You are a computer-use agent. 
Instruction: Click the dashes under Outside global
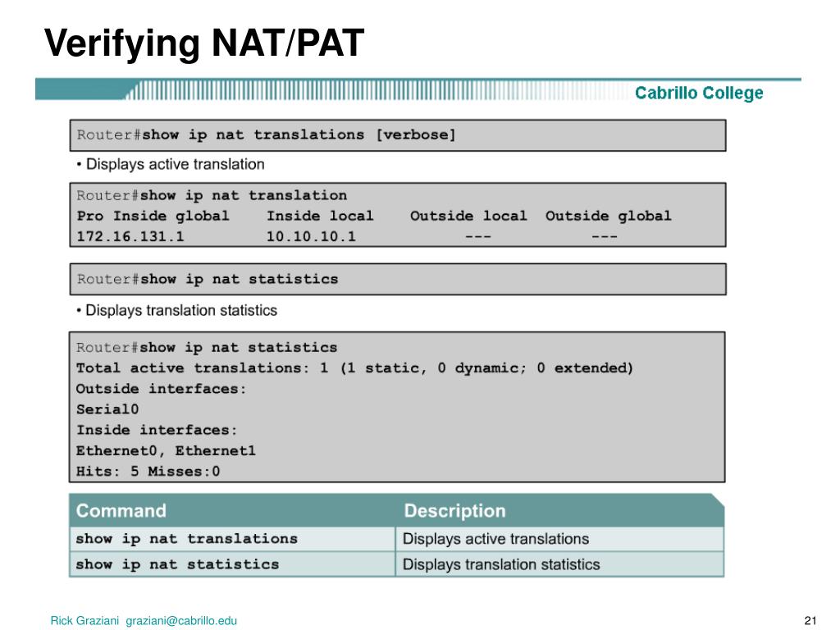tap(605, 236)
